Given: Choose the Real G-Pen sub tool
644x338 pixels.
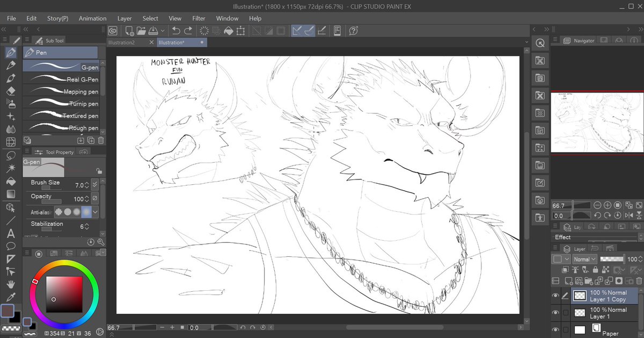Looking at the screenshot, I should pyautogui.click(x=61, y=79).
